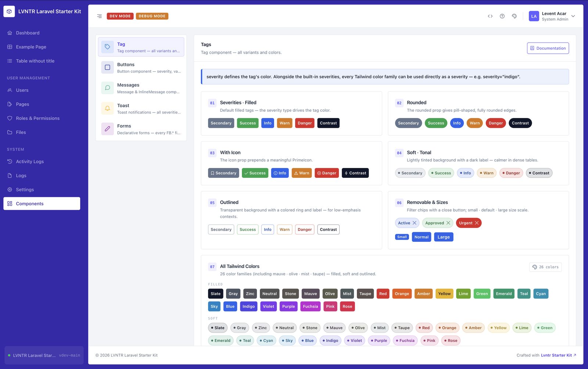Click the filled Yellow color tag
Screen dimensions: 588x369
pos(444,294)
